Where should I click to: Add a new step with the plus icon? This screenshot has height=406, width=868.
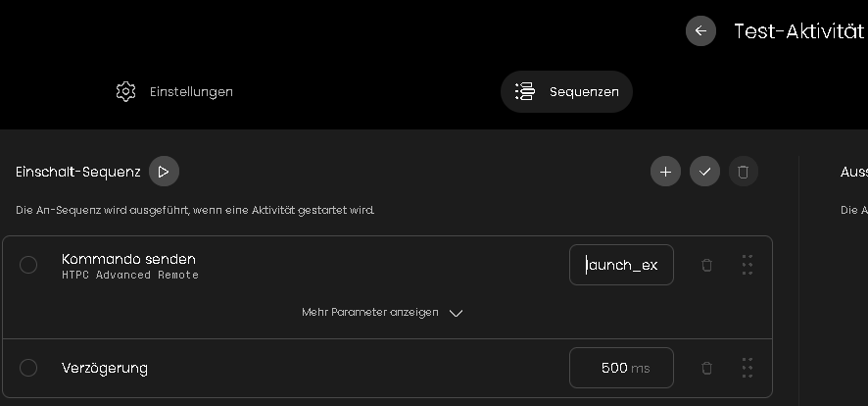coord(665,172)
